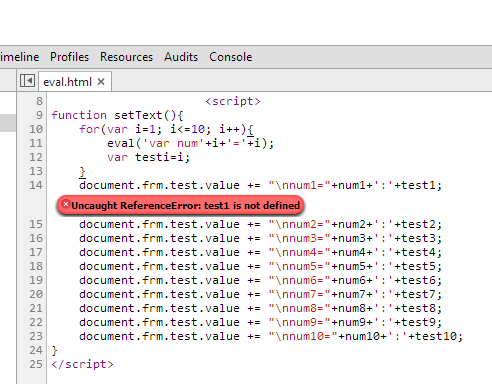Viewport: 492px width, 384px height.
Task: Click line number 9 in gutter
Action: coord(39,115)
